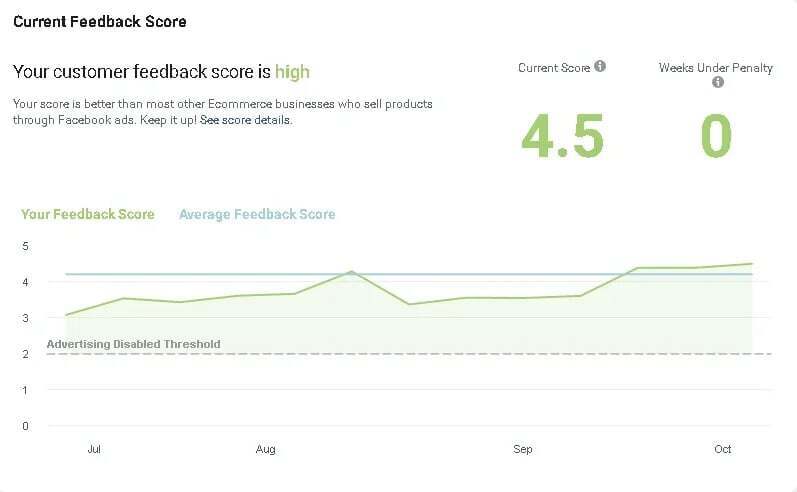
Task: Click the sentence about Ecommerce businesses
Action: tap(223, 112)
